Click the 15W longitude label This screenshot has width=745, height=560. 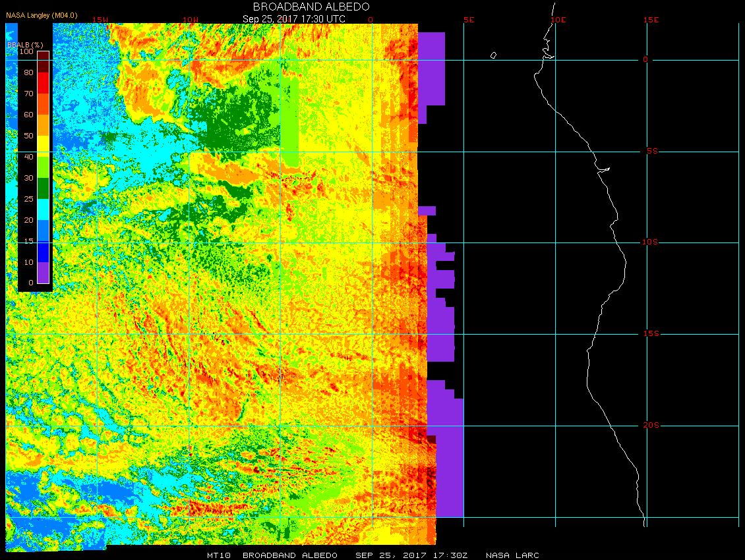(100, 20)
